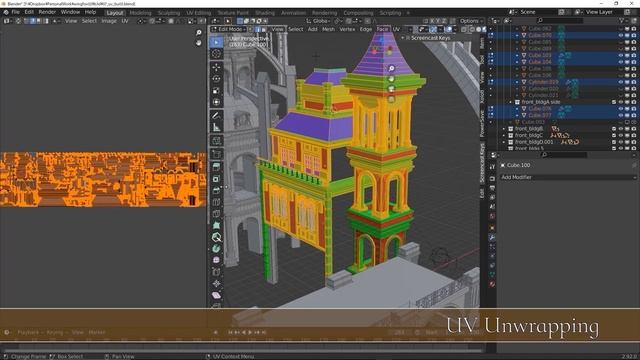Open the PowerSave sidebar tab
640x360 pixels.
click(x=482, y=124)
